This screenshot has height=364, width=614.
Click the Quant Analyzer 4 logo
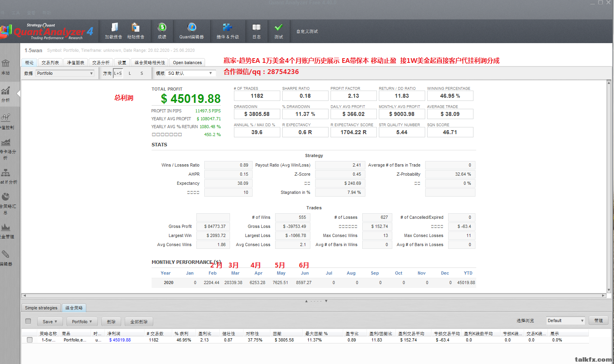pos(48,31)
